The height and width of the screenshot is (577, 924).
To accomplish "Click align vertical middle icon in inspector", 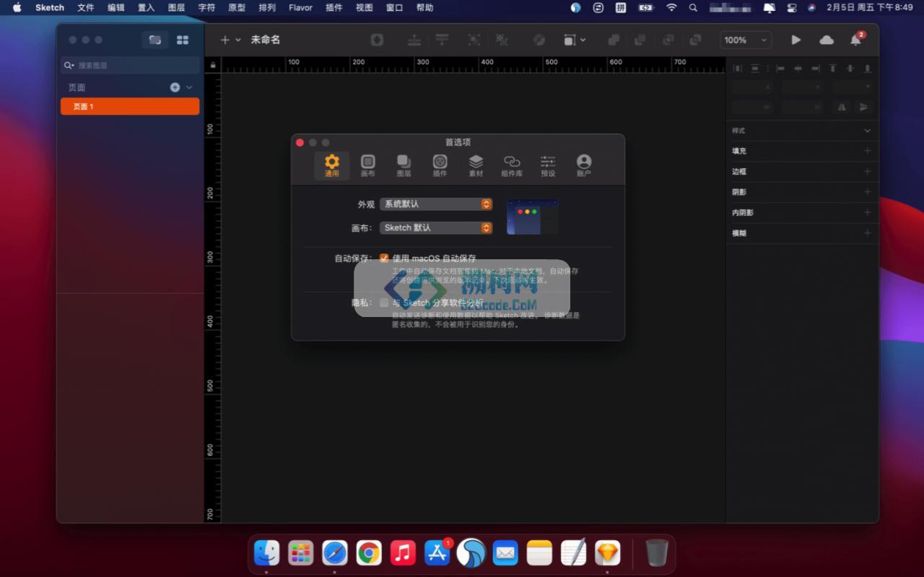I will 850,69.
